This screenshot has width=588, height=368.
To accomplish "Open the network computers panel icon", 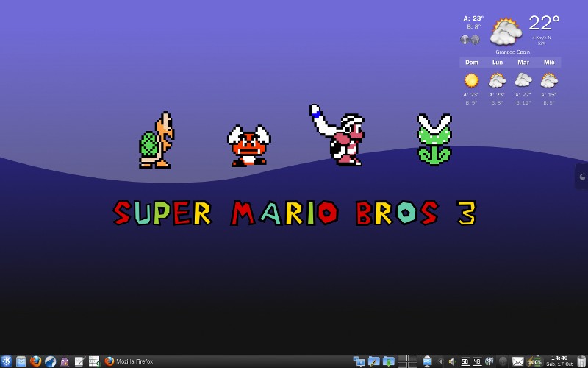I will [359, 361].
